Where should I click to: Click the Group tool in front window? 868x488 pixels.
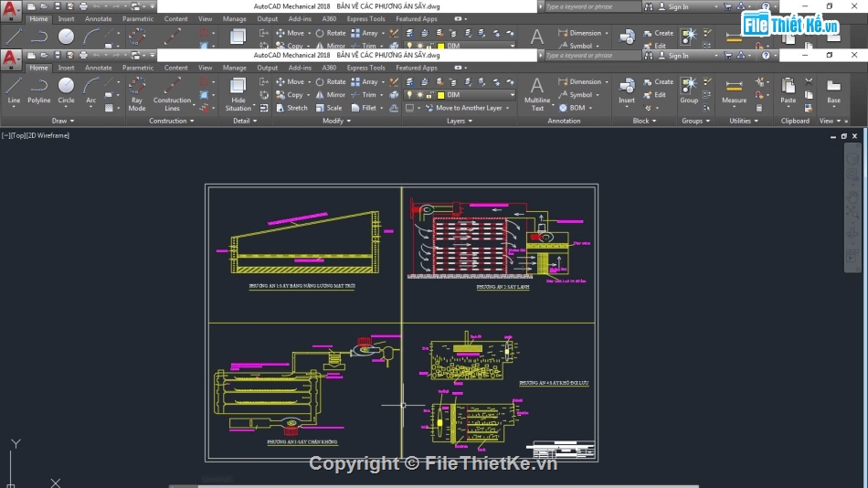click(689, 90)
